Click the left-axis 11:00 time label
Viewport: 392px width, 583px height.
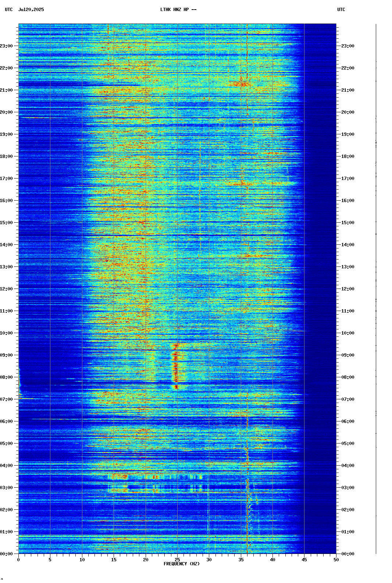coord(6,311)
